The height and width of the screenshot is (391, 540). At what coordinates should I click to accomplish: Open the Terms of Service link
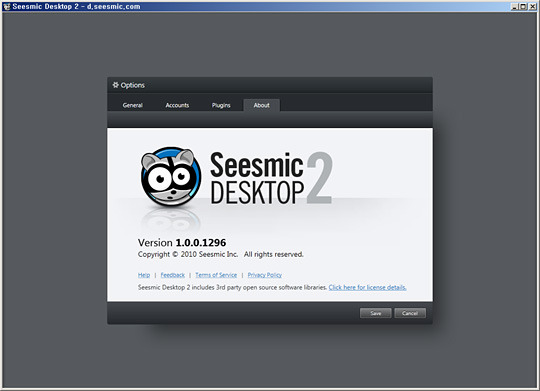pyautogui.click(x=216, y=275)
